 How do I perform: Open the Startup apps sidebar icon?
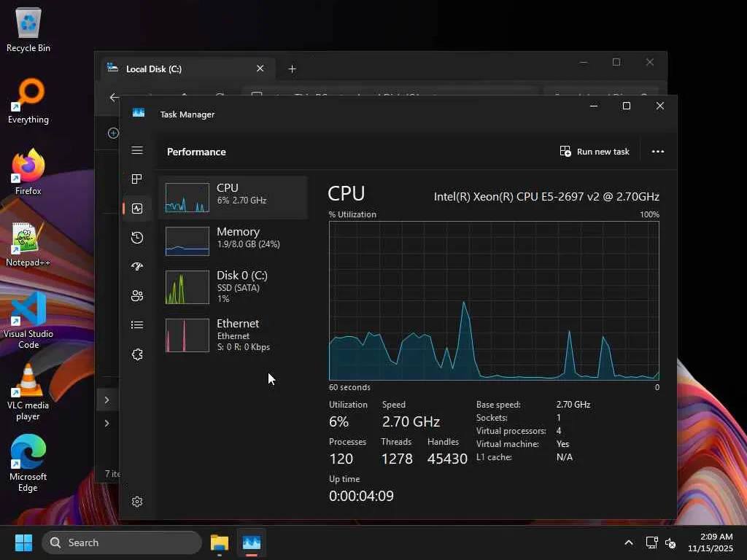(x=137, y=267)
